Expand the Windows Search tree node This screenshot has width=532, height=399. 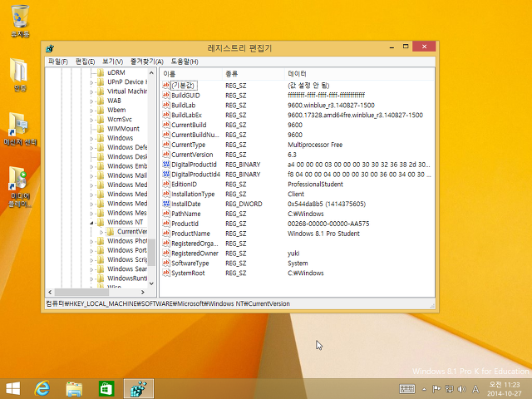pyautogui.click(x=91, y=269)
